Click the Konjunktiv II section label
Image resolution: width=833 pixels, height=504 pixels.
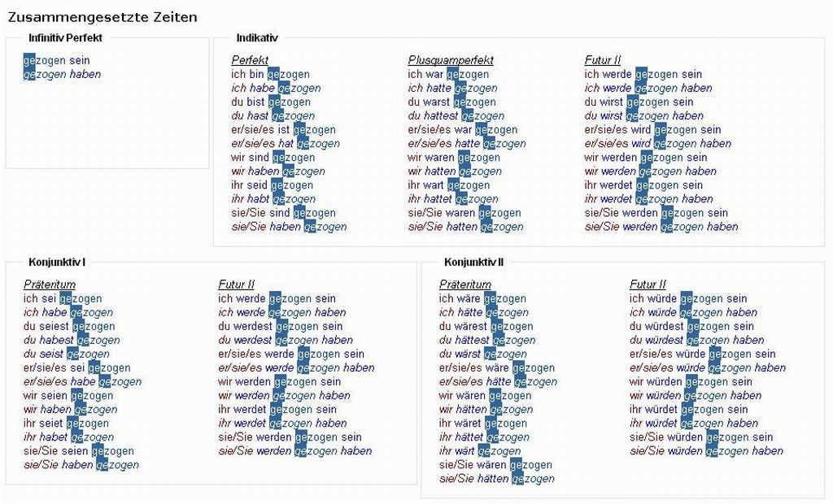point(474,262)
